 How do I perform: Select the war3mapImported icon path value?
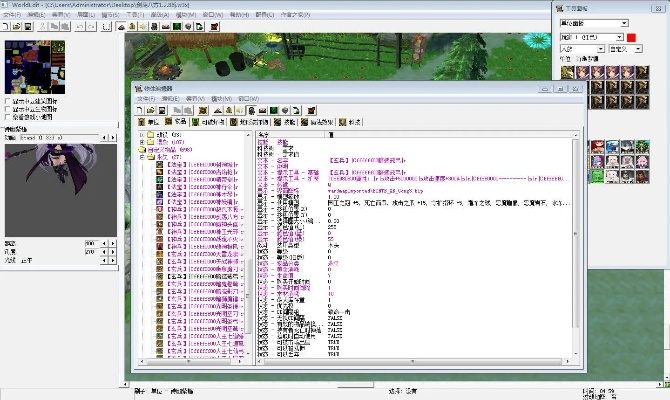coord(375,191)
